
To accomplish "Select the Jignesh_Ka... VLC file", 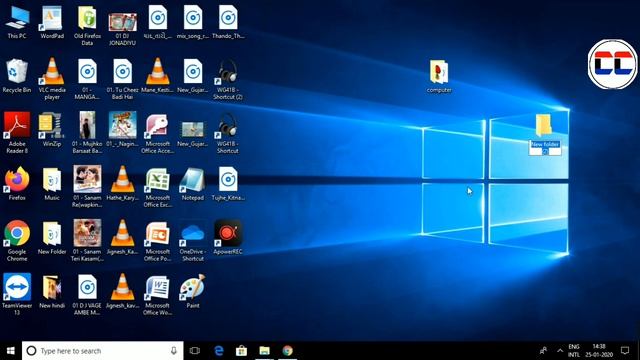I will [122, 238].
